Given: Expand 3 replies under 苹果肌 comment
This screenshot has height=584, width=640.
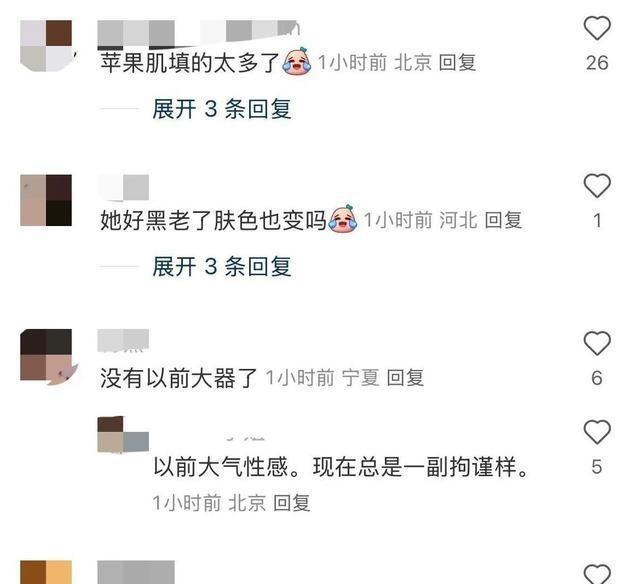Looking at the screenshot, I should pos(222,109).
